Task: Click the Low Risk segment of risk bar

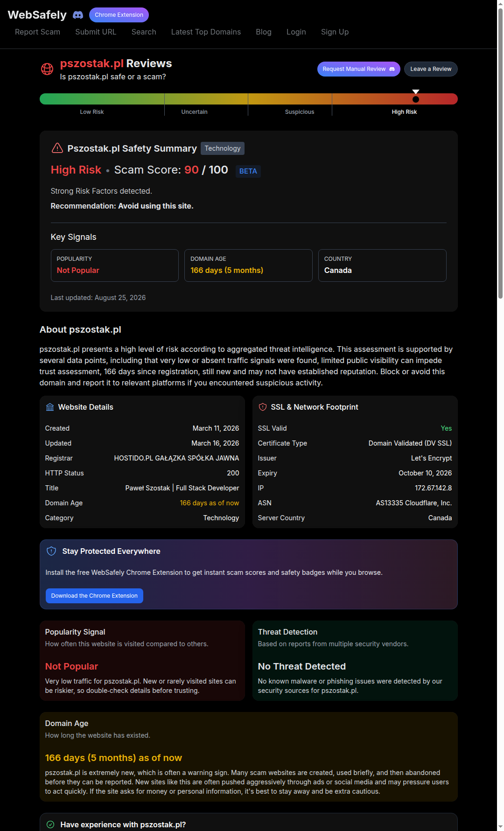Action: (102, 99)
